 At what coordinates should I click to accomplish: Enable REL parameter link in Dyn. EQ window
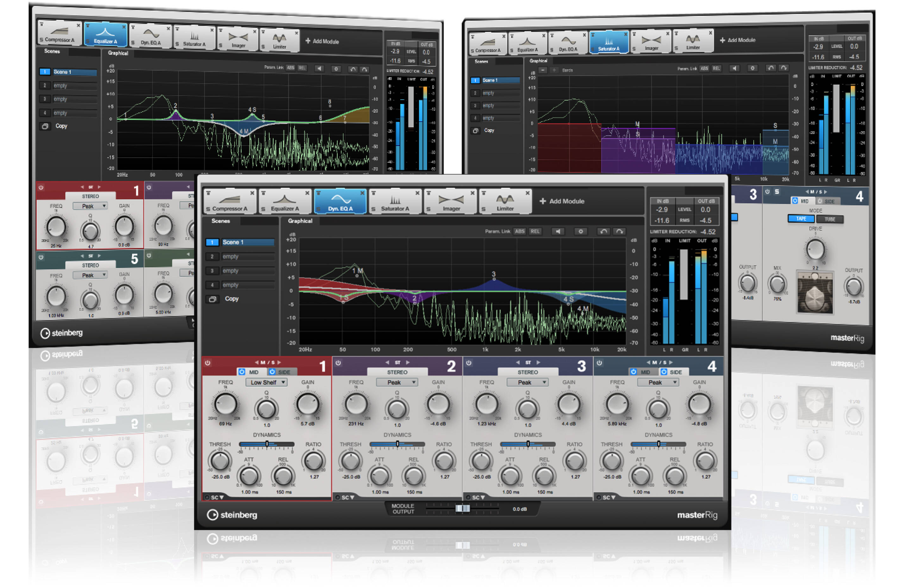(x=535, y=232)
